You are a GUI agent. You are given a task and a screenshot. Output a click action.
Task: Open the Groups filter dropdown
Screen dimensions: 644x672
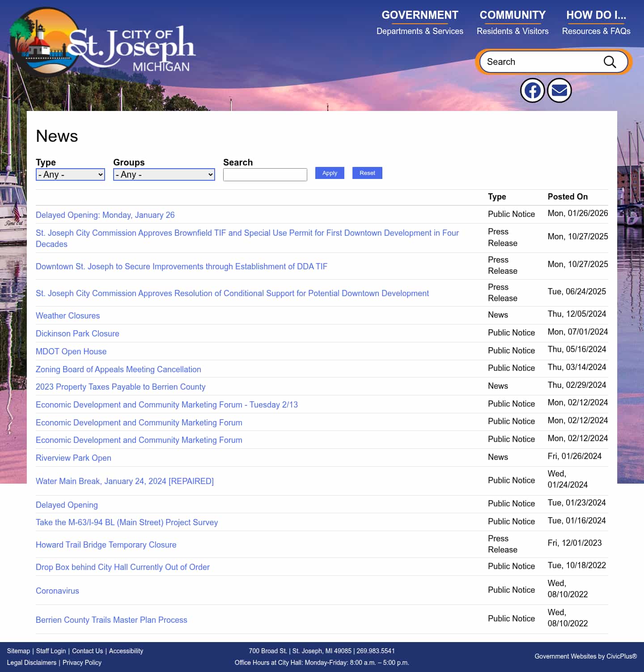click(x=164, y=174)
